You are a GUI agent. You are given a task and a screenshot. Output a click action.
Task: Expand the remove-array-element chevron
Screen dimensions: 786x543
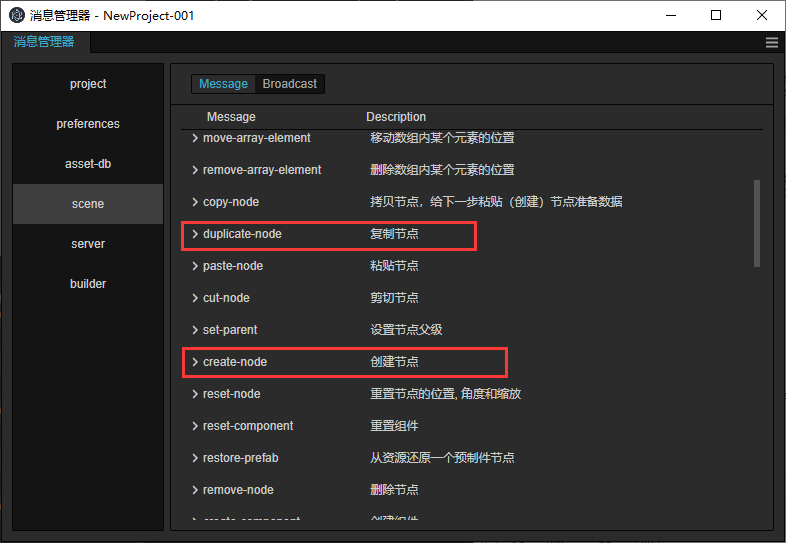(195, 170)
